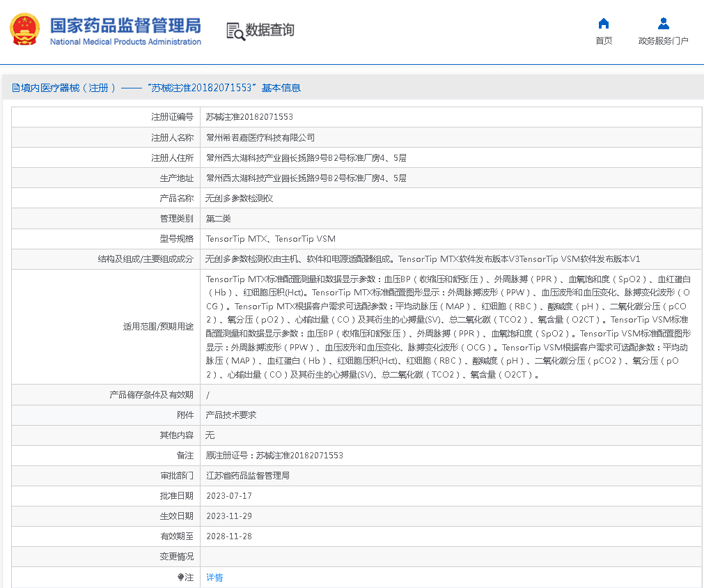Click the 国家药品监督管理局 site title
This screenshot has width=704, height=588.
coord(125,25)
